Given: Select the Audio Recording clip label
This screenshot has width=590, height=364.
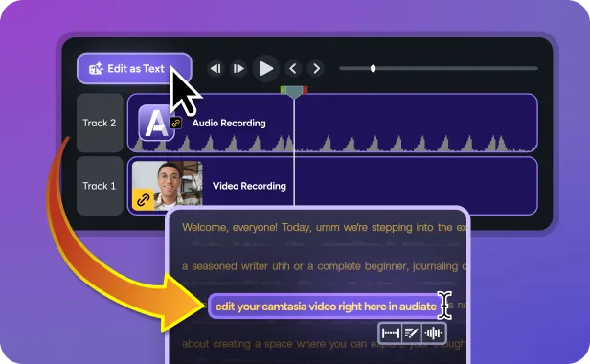Looking at the screenshot, I should click(229, 124).
